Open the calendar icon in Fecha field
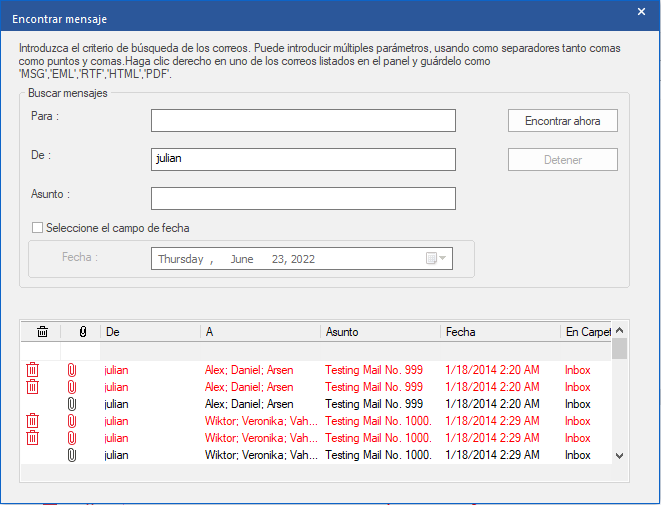The width and height of the screenshot is (661, 505). 431,258
